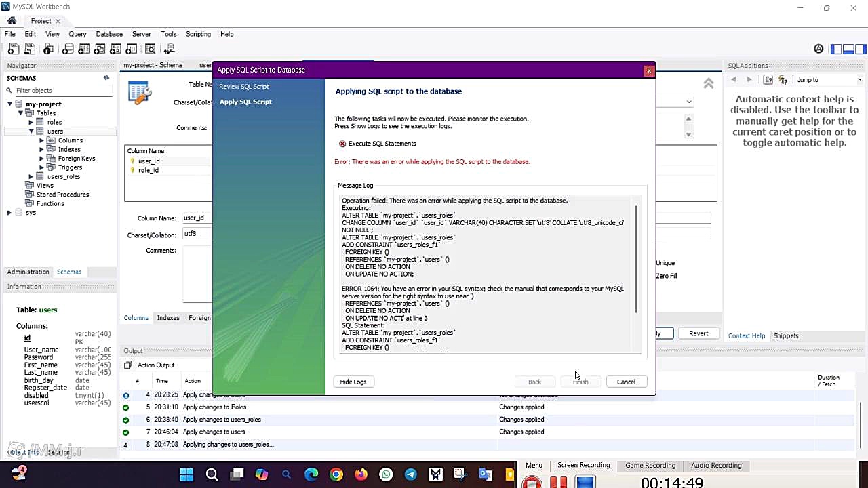The width and height of the screenshot is (868, 488).
Task: Open the Windows Start menu
Action: 186,474
